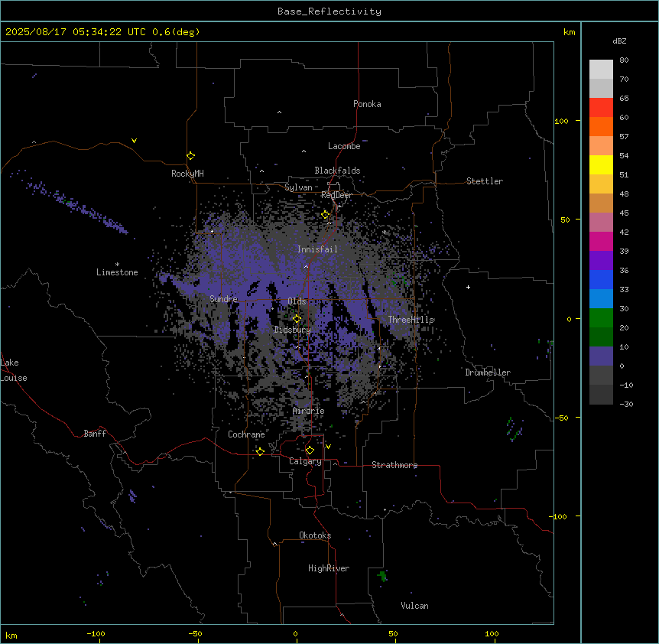Image resolution: width=659 pixels, height=644 pixels.
Task: Select the Lake Louise label
Action: tap(14, 370)
